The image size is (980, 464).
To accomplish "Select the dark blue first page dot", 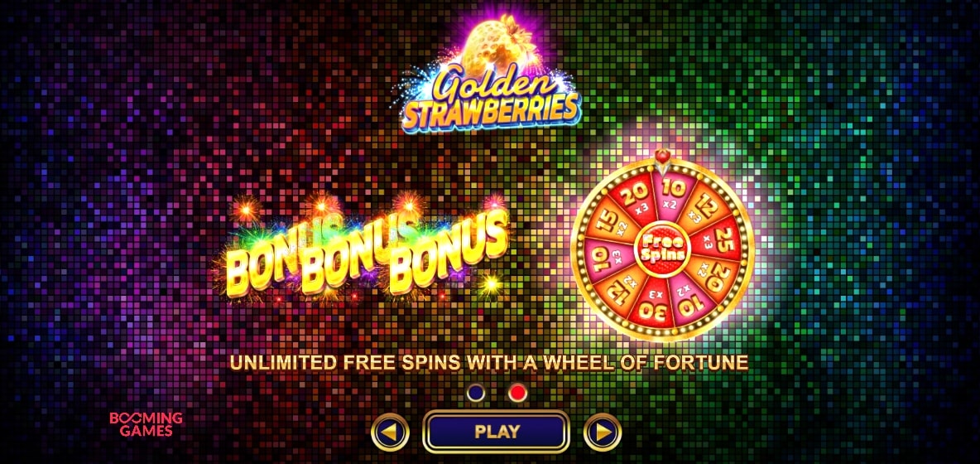I will pyautogui.click(x=476, y=393).
